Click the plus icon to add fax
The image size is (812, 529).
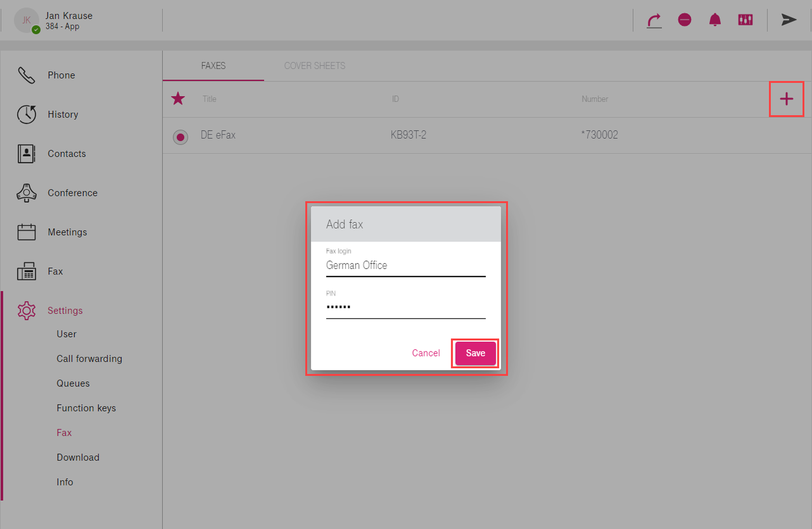coord(786,99)
